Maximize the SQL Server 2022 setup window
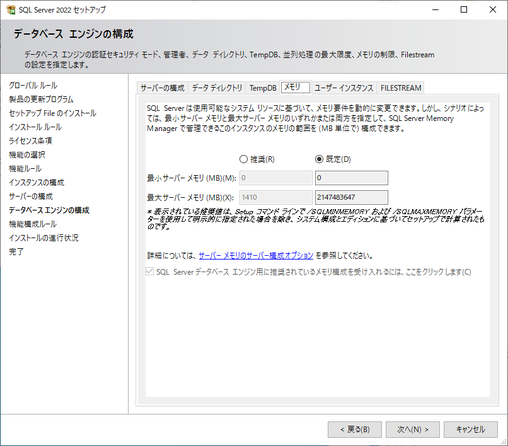This screenshot has height=446, width=508. (x=464, y=10)
